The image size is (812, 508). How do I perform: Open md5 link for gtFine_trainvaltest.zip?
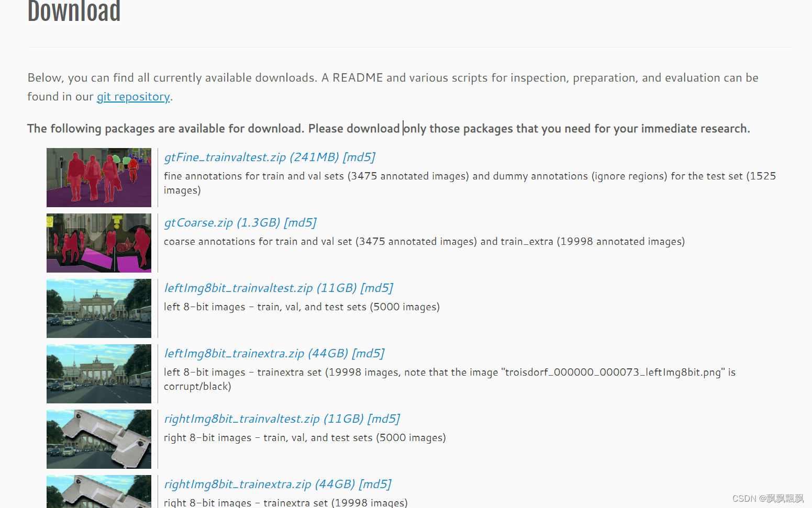(359, 157)
